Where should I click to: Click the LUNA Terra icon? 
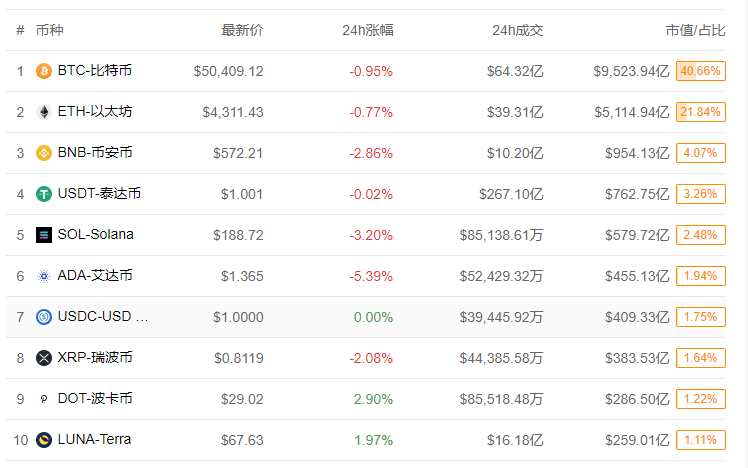44,440
